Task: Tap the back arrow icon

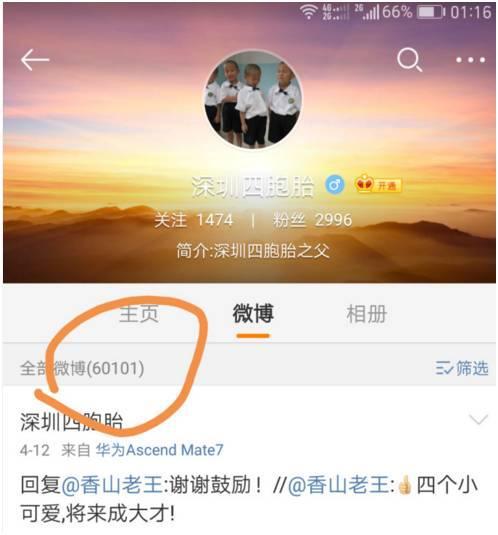Action: pyautogui.click(x=35, y=60)
